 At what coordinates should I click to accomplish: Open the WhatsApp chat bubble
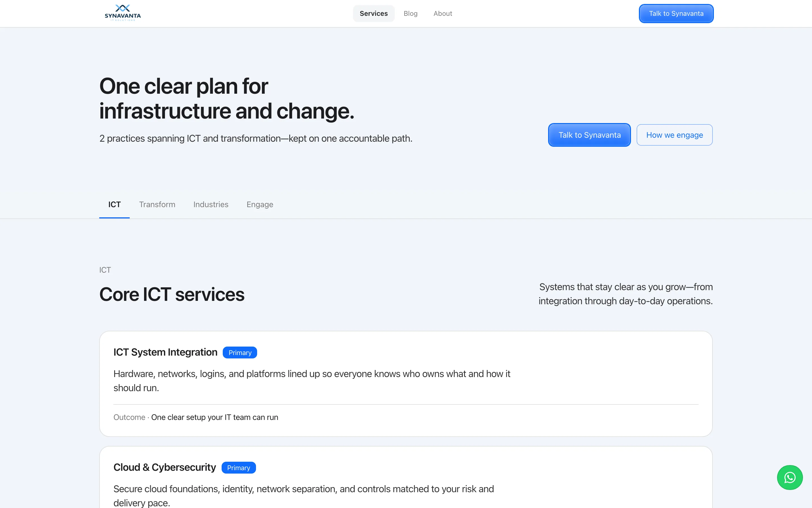pyautogui.click(x=789, y=478)
